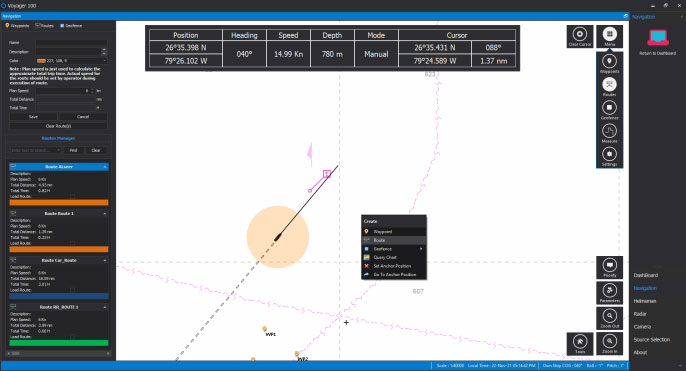The image size is (686, 371).
Task: Click the Return to Dashboard icon
Action: (x=658, y=38)
